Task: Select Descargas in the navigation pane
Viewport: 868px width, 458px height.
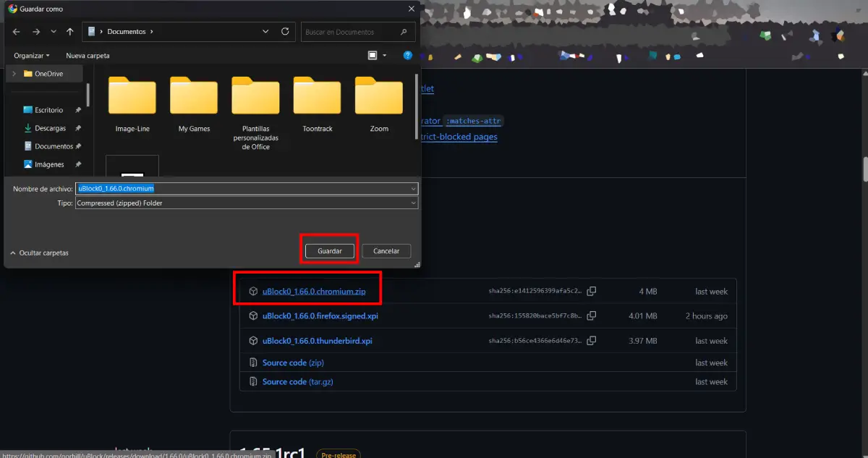Action: [50, 128]
